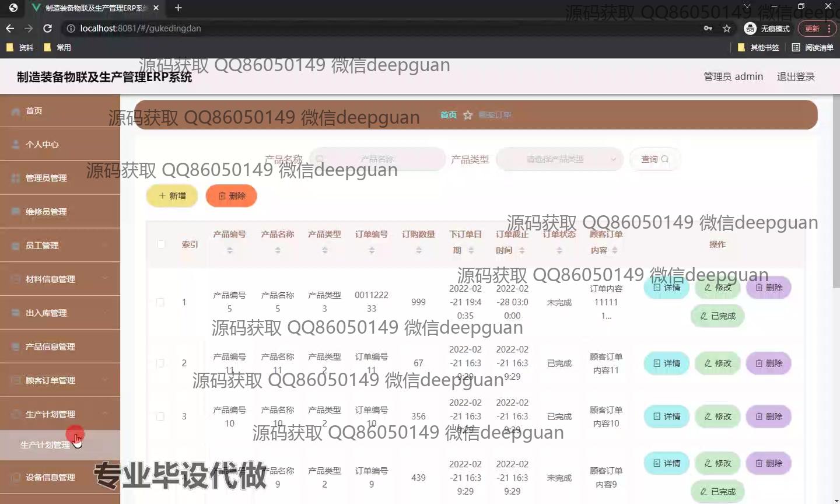Click the password key icon in address bar

[x=708, y=28]
